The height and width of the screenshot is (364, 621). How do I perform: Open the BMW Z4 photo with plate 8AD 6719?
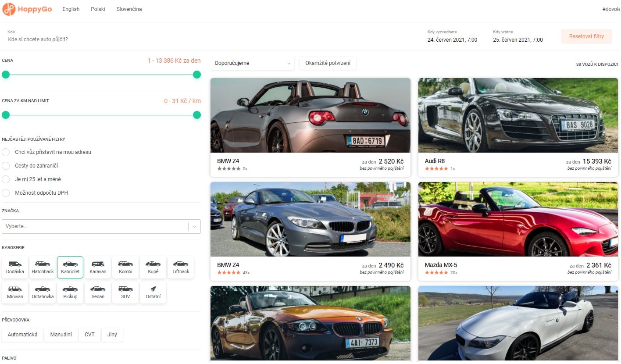coord(310,115)
